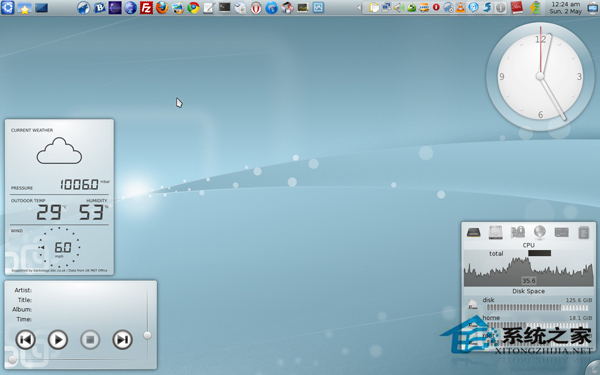Click the VLC cone tray icon
Screen dimensions: 600x375
pos(461,7)
